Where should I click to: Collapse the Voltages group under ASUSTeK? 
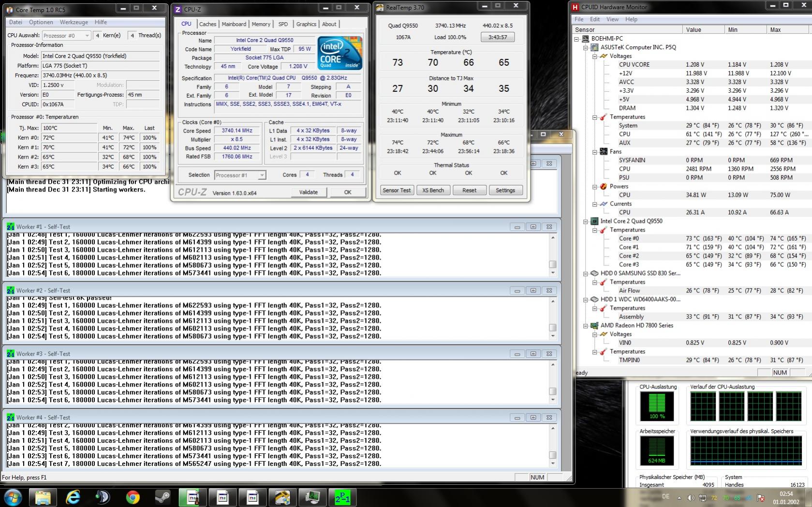[x=595, y=56]
